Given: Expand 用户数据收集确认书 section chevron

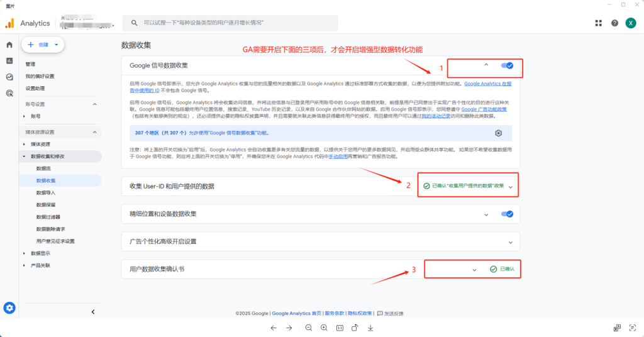Looking at the screenshot, I should [474, 270].
